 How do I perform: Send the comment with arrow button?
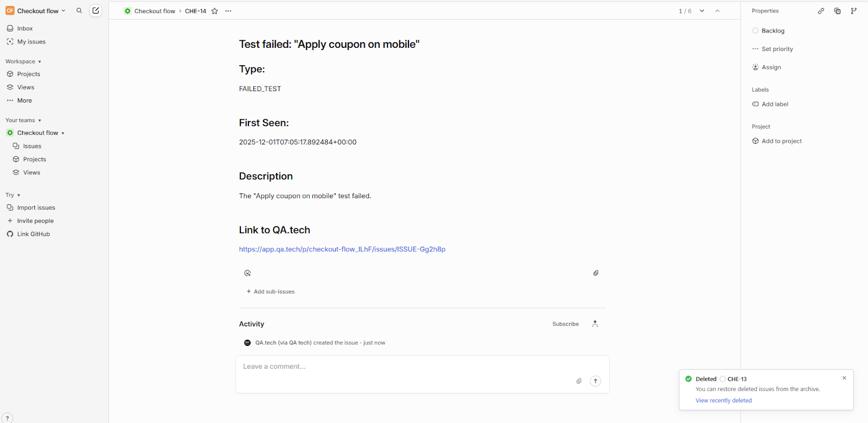pyautogui.click(x=595, y=381)
